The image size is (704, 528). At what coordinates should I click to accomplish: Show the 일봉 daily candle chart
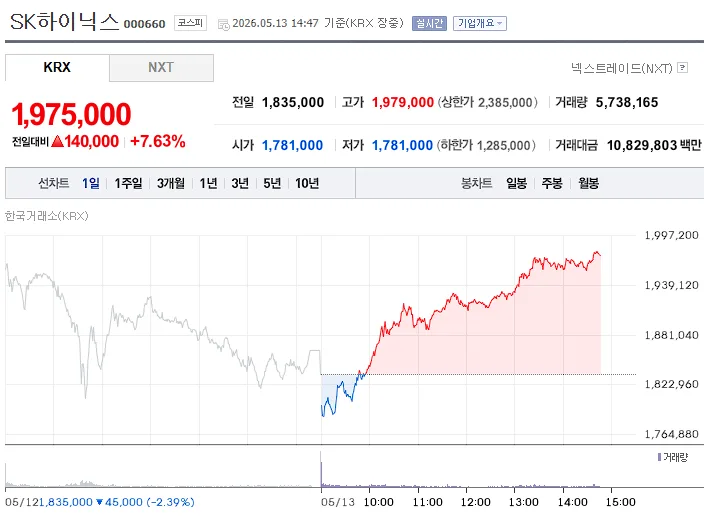[516, 183]
